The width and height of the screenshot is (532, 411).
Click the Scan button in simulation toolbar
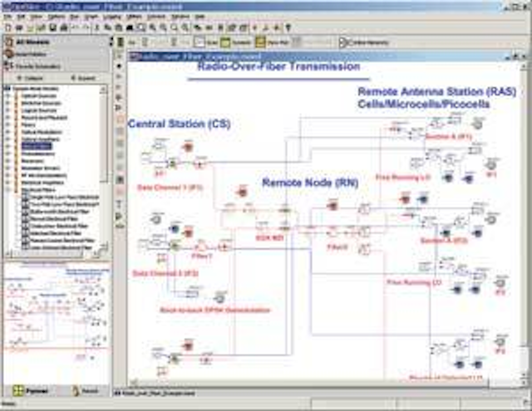(205, 42)
